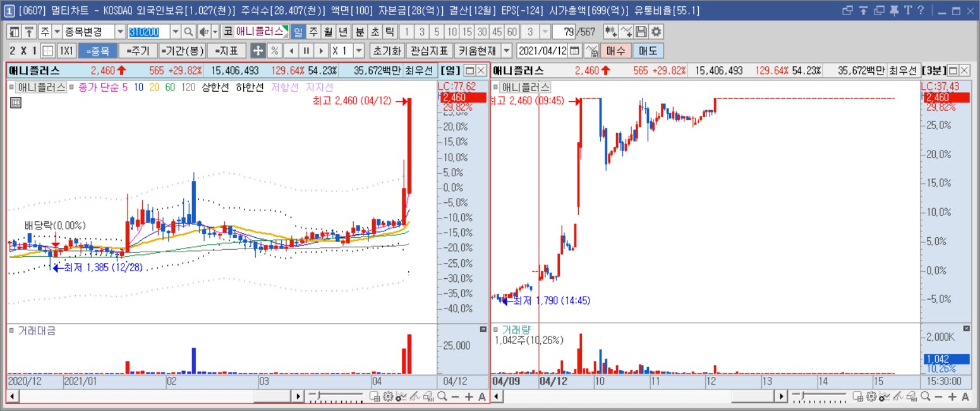The height and width of the screenshot is (411, 980).
Task: Zoom in the right chart with plus icon
Action: coord(952,396)
